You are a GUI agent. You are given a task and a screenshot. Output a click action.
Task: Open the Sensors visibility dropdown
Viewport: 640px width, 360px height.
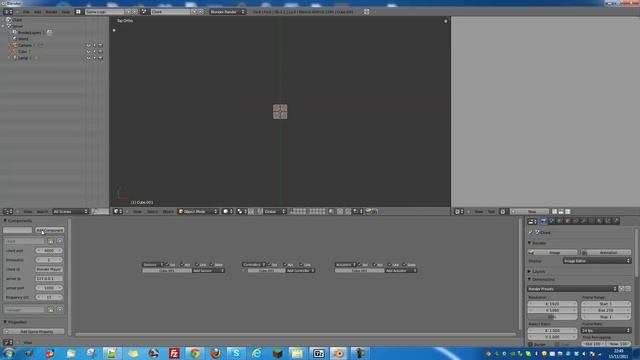click(153, 264)
